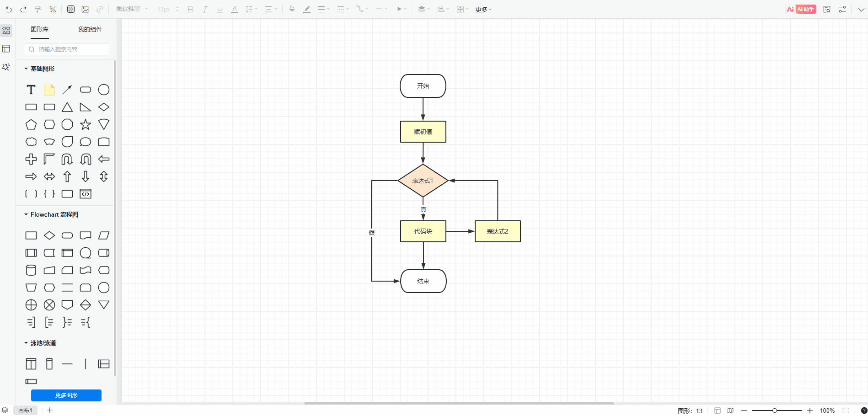Open the font color picker

235,9
